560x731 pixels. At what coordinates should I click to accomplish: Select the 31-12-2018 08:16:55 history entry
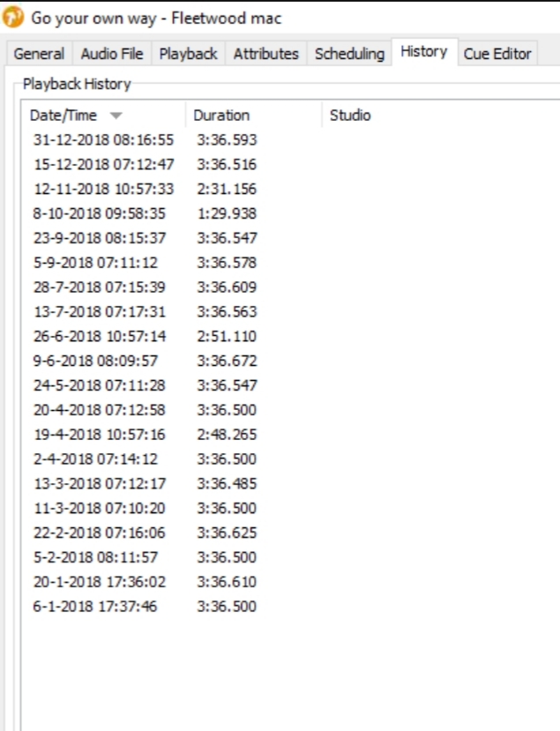103,140
